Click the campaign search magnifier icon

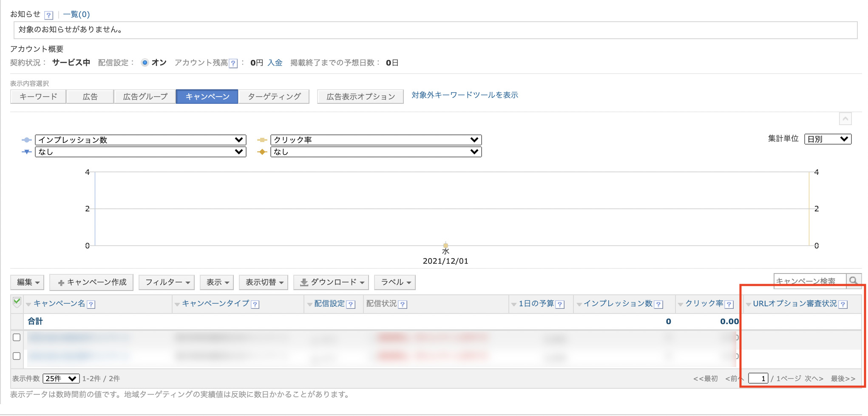(853, 281)
